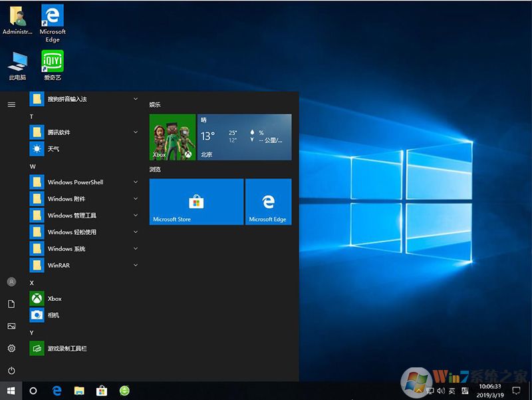Viewport: 532px width, 400px height.
Task: Open the Xbox app in the app list
Action: point(55,299)
